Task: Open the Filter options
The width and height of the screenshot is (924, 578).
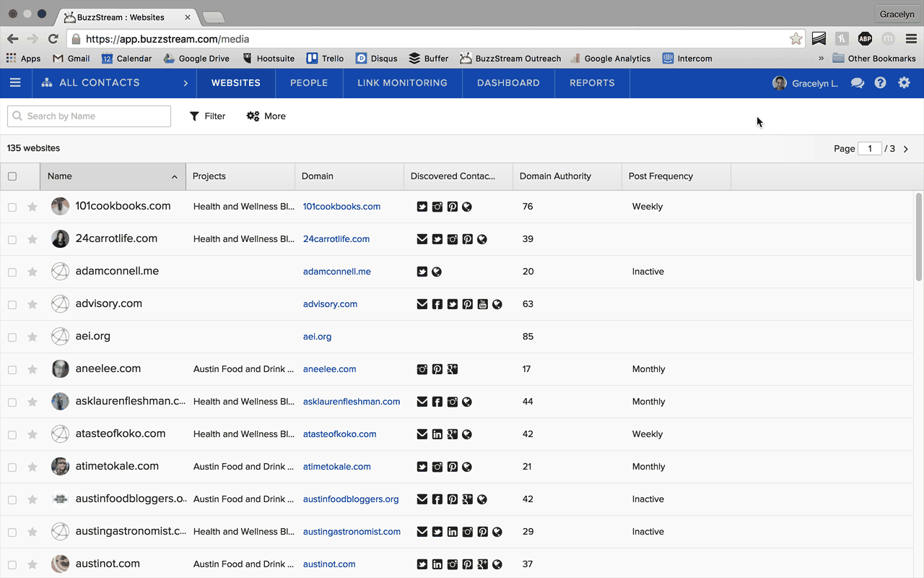Action: 207,116
